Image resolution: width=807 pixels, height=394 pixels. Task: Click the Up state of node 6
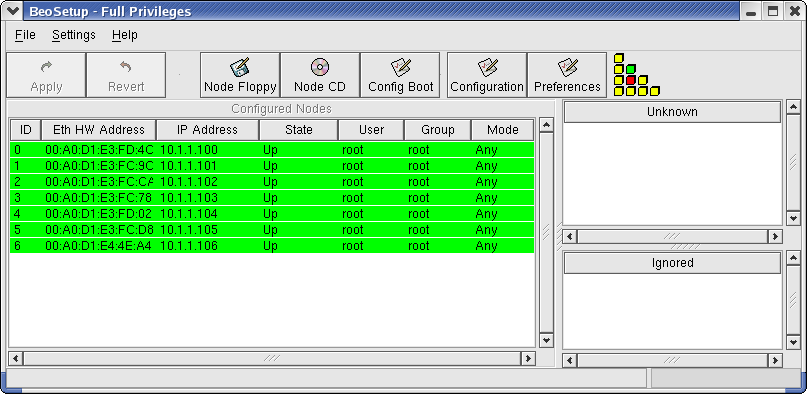click(x=270, y=246)
